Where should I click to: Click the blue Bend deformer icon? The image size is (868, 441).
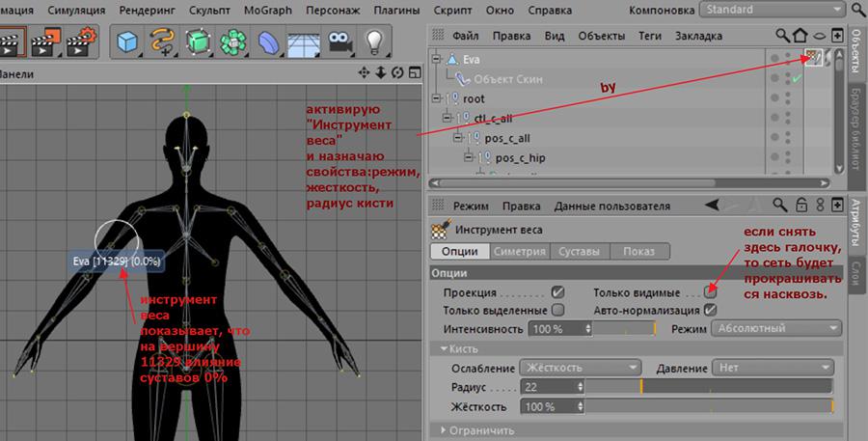[x=268, y=42]
